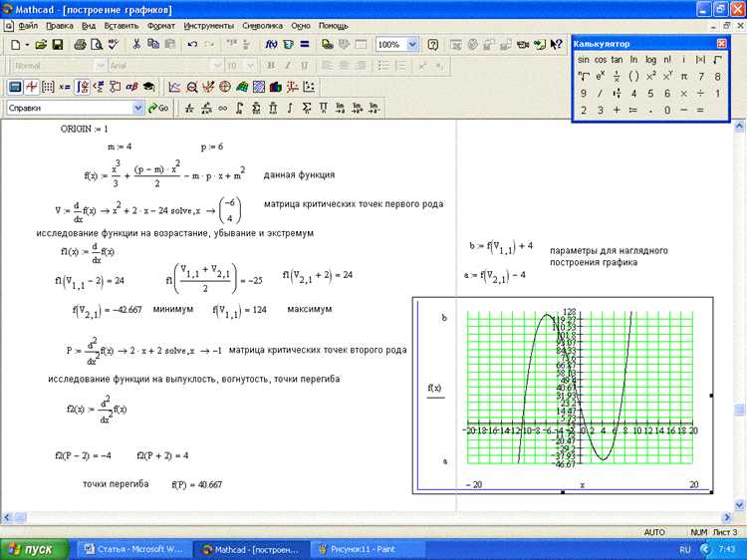Open the Формат menu
Screen dimensions: 747x560
point(161,26)
